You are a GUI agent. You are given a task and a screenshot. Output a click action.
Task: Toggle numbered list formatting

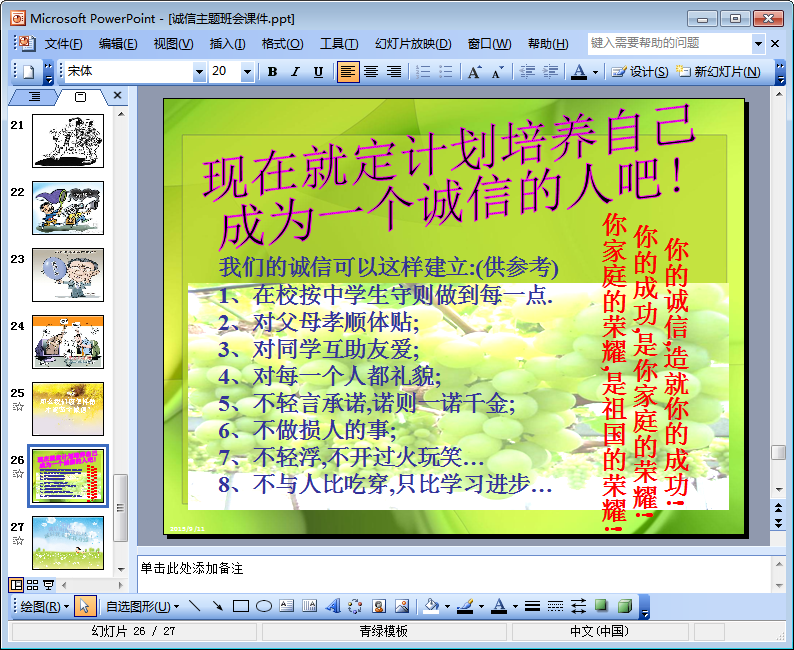423,72
